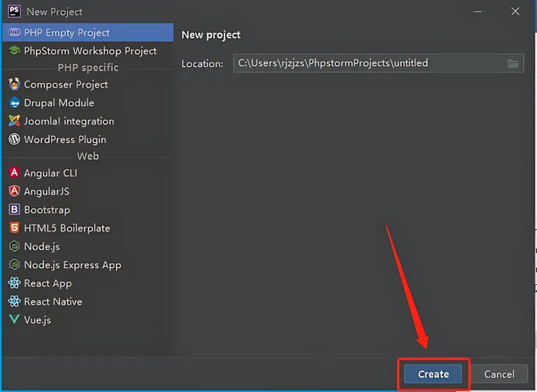This screenshot has width=537, height=392.
Task: Pick React App project type
Action: click(x=88, y=283)
